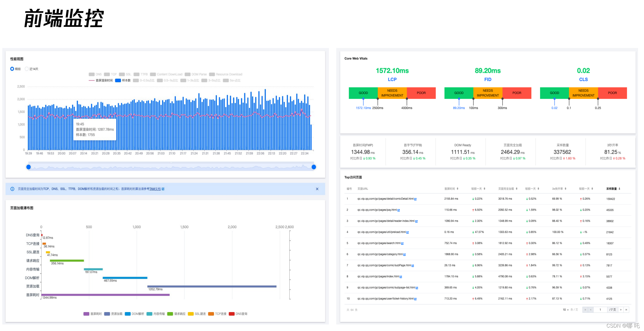644x331 pixels.
Task: Click the page number input field
Action: pos(600,310)
